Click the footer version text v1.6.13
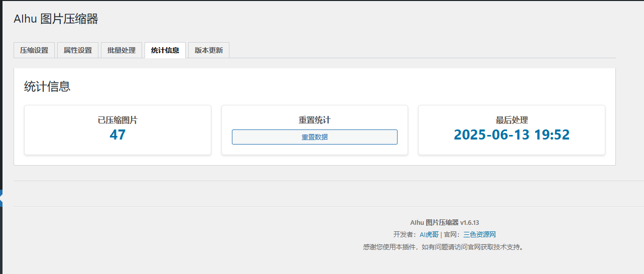 coord(469,222)
